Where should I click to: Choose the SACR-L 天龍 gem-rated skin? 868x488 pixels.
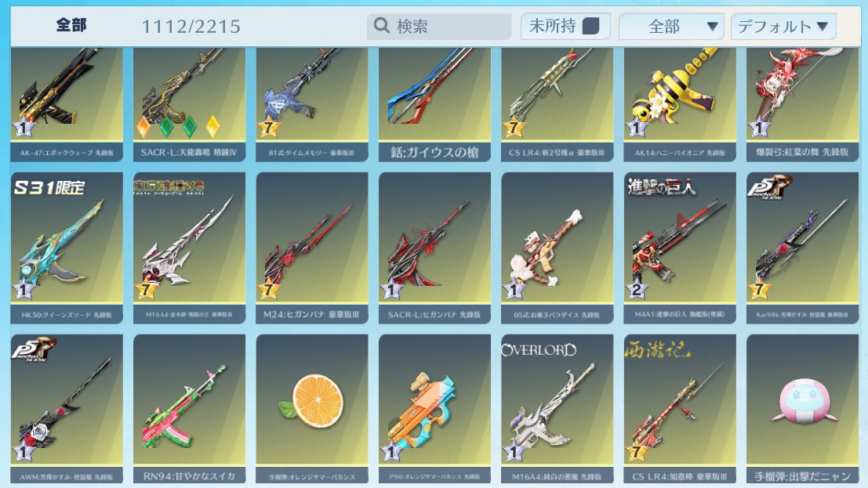click(x=189, y=105)
